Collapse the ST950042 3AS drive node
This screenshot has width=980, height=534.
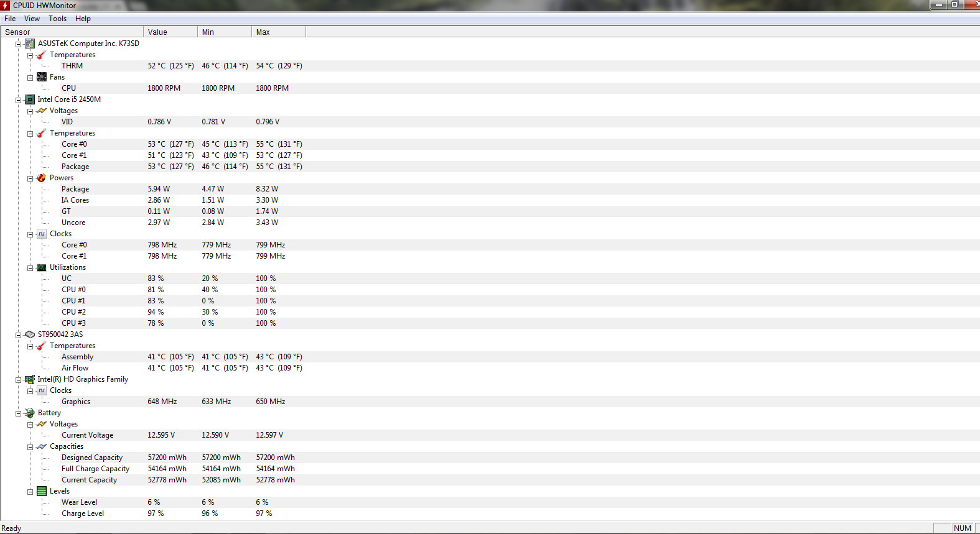[18, 335]
